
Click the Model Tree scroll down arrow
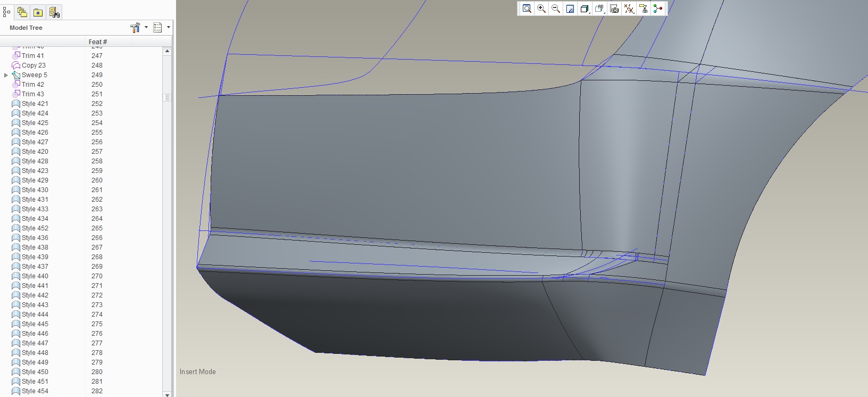[167, 394]
